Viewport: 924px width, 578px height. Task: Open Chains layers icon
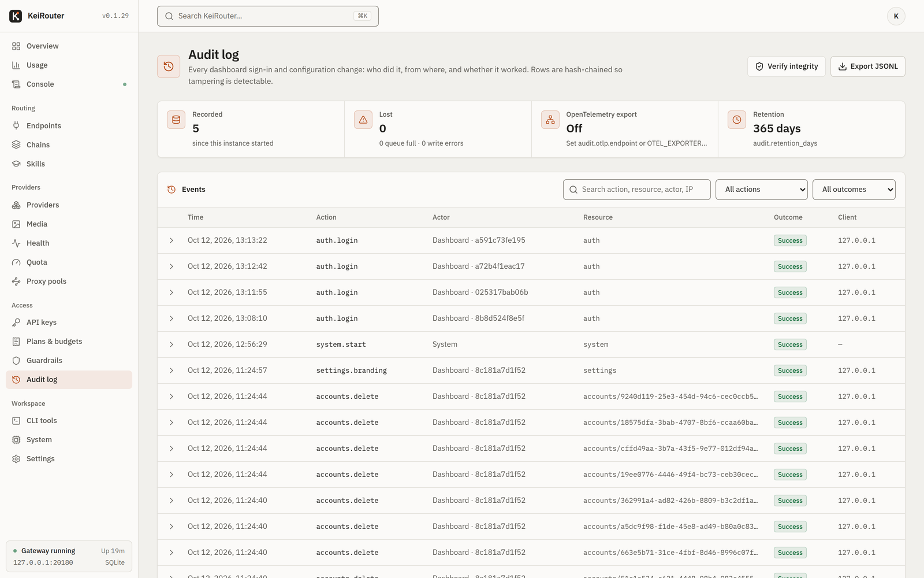click(16, 145)
